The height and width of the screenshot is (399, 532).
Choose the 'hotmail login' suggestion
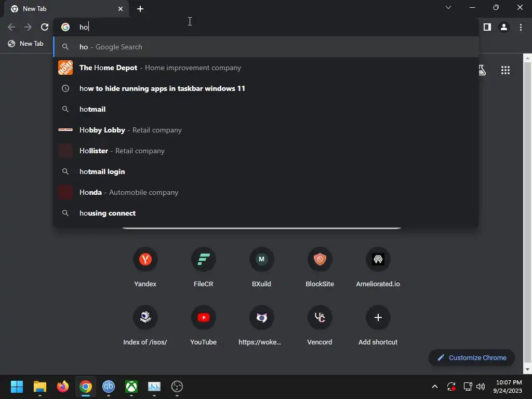point(266,171)
